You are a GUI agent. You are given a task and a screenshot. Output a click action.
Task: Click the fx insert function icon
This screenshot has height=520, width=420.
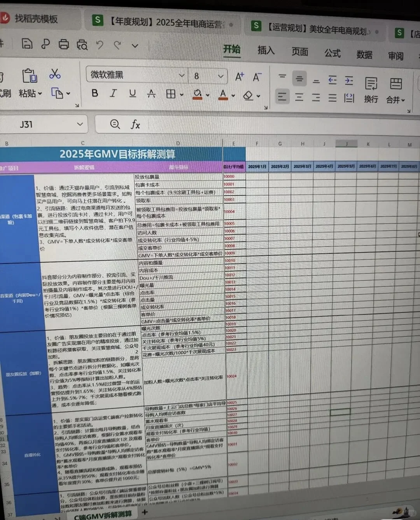(x=135, y=124)
